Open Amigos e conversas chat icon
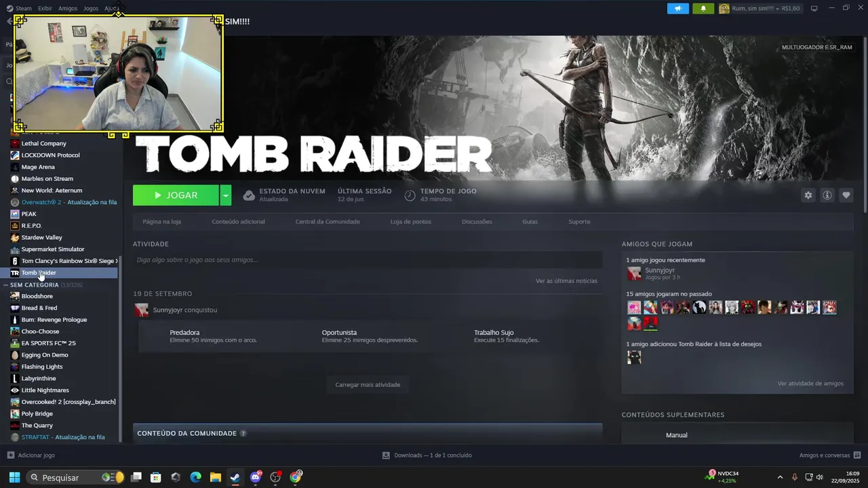Screen dimensions: 868x488 [857, 455]
